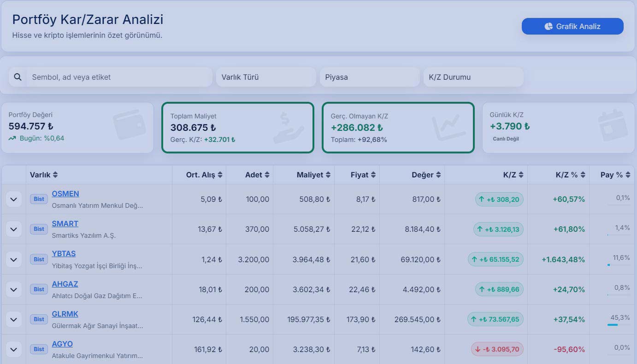Expand the AHGAZ row details
This screenshot has height=364, width=637.
coord(14,289)
